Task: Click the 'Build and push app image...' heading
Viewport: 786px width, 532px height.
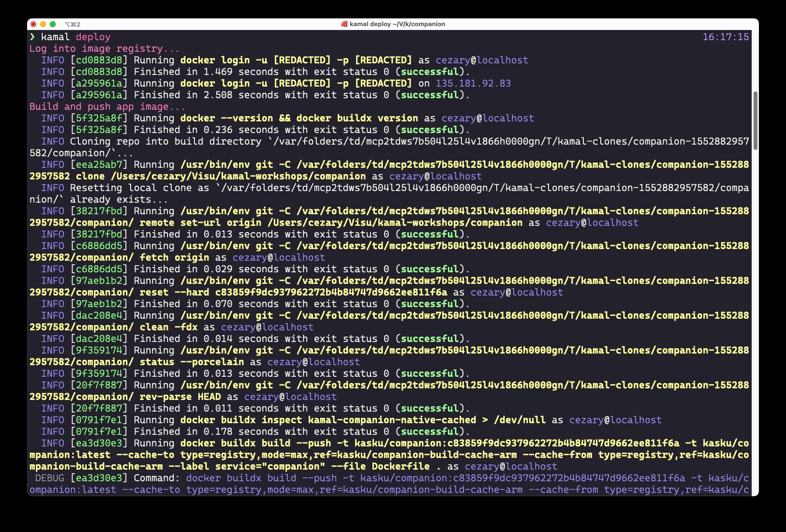Action: tap(107, 106)
